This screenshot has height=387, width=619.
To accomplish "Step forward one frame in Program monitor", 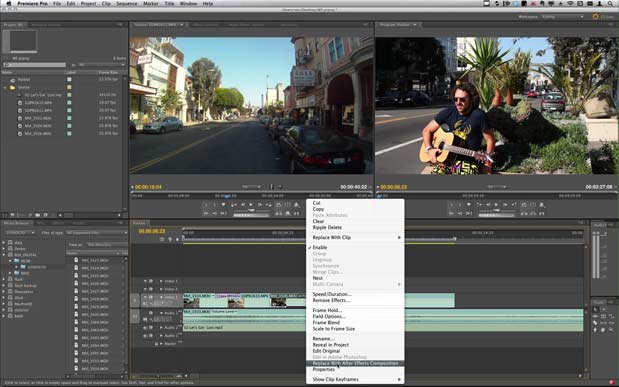I will 505,205.
